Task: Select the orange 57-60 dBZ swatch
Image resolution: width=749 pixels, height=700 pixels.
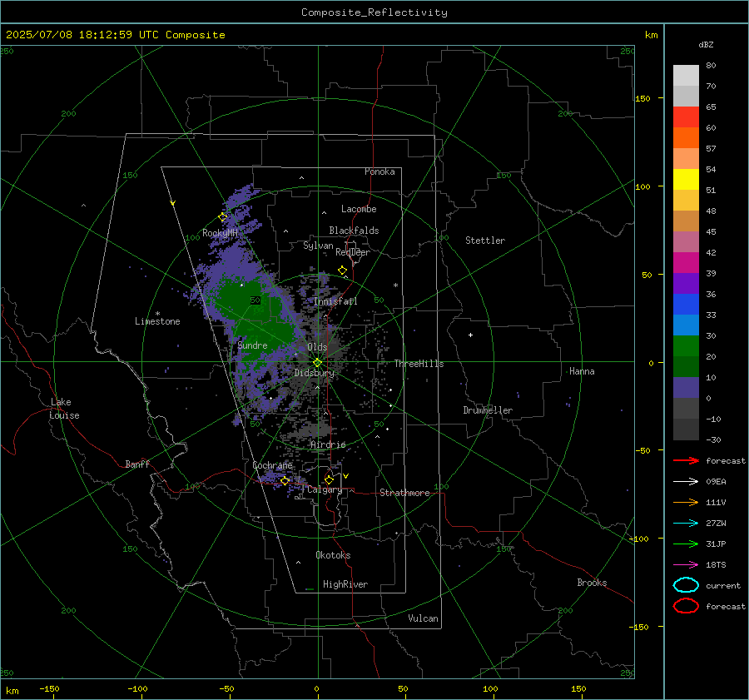Action: [686, 137]
